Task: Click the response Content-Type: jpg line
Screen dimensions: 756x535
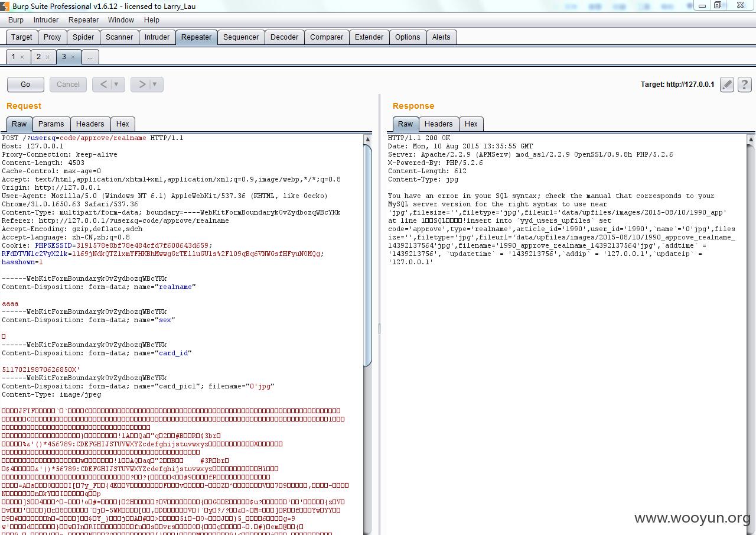Action: (x=423, y=180)
